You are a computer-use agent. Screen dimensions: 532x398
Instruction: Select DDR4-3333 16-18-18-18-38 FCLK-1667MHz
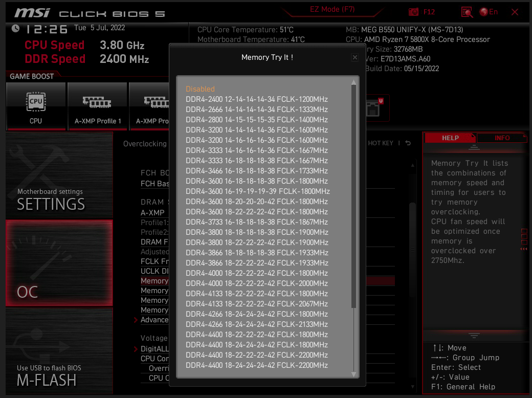[257, 161]
